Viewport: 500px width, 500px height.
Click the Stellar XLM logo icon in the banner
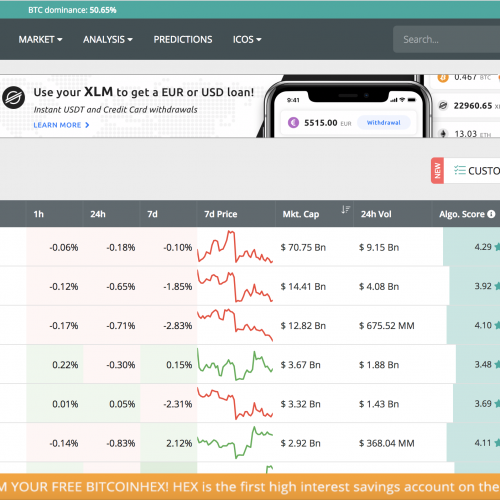[13, 97]
